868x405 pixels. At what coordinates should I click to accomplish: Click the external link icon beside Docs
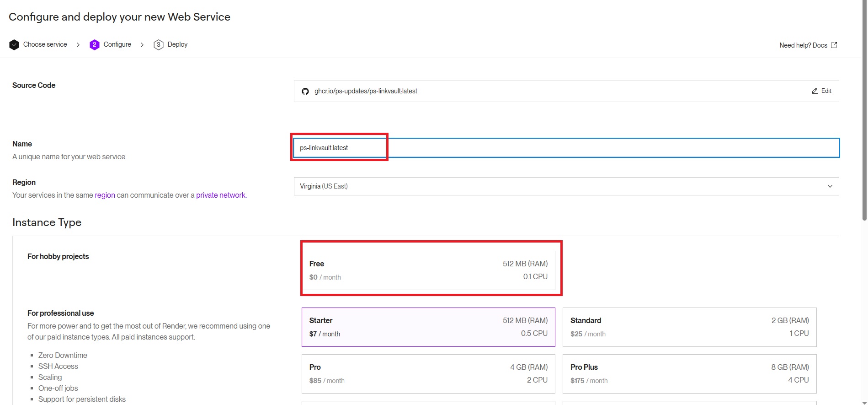tap(834, 45)
